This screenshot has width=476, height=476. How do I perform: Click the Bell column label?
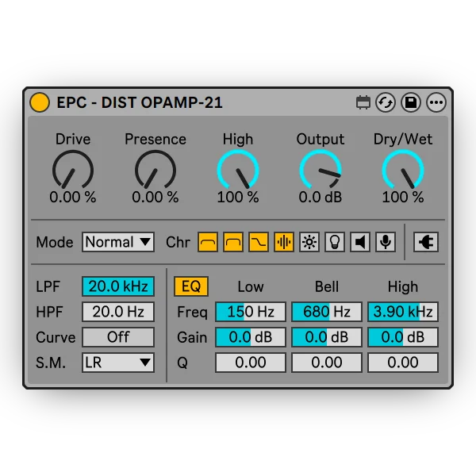pyautogui.click(x=327, y=286)
